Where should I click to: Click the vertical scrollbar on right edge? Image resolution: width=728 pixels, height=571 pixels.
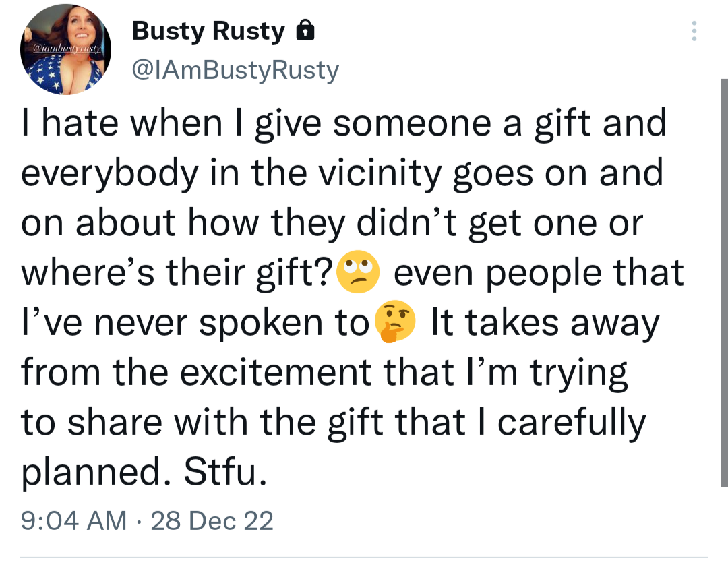click(724, 283)
